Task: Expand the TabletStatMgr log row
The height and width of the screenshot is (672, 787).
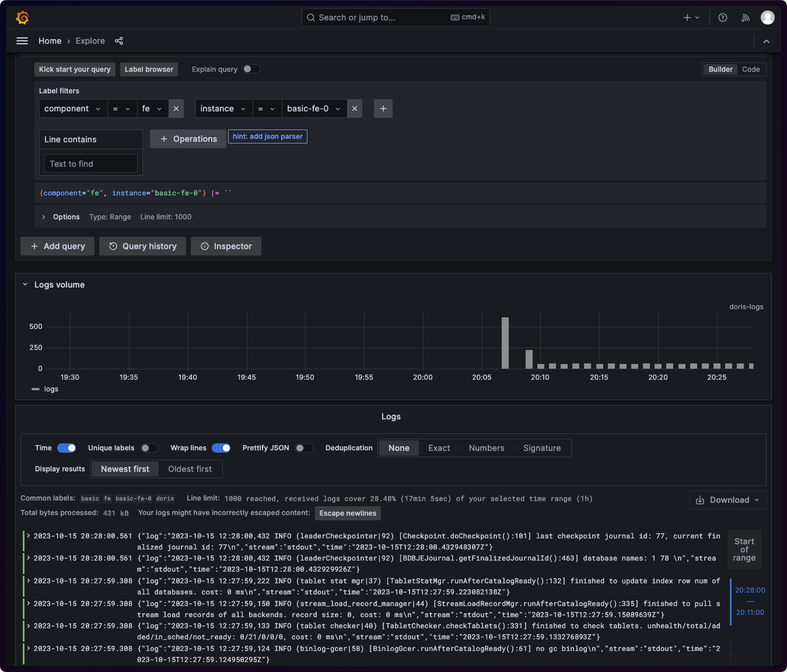Action: 28,580
